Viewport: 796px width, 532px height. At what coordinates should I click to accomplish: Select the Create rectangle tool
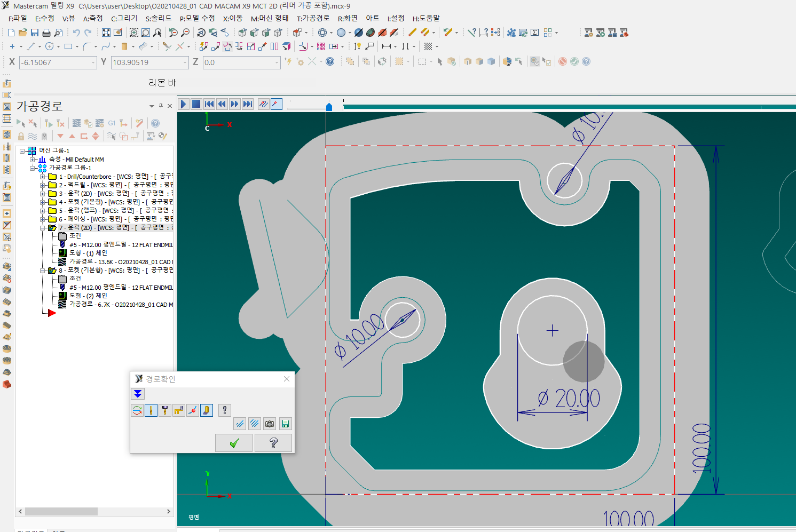(68, 46)
